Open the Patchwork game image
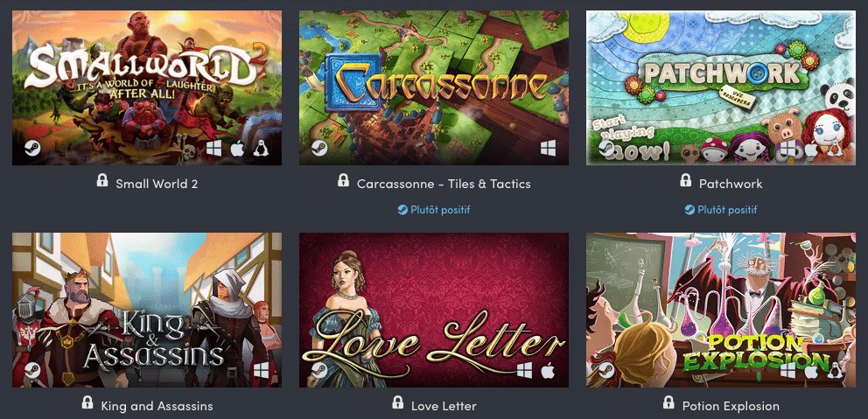 point(721,87)
